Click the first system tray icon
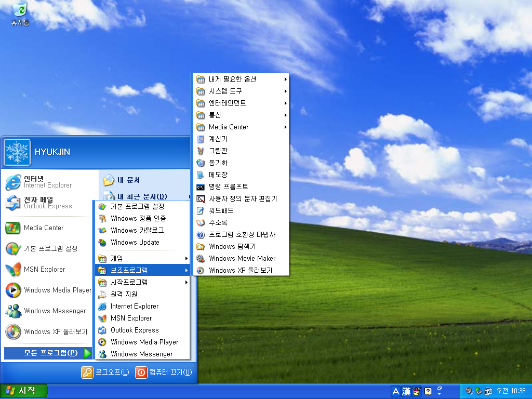The height and width of the screenshot is (399, 532). 469,391
